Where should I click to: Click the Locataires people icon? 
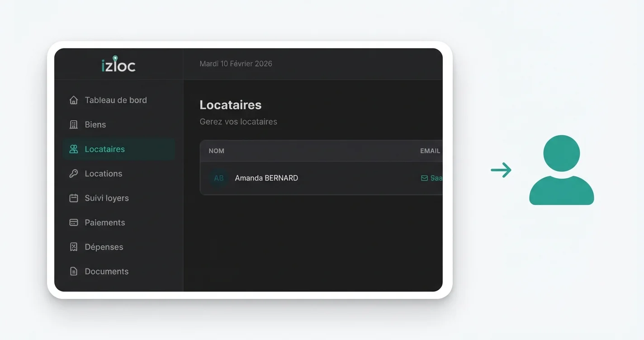[x=74, y=149]
